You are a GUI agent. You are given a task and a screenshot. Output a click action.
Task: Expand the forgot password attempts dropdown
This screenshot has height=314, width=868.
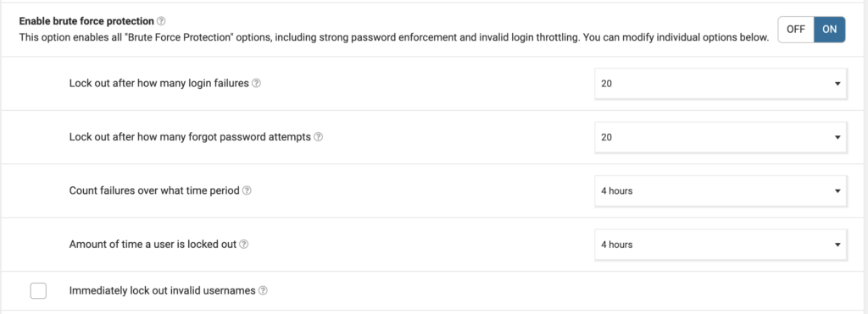(721, 137)
